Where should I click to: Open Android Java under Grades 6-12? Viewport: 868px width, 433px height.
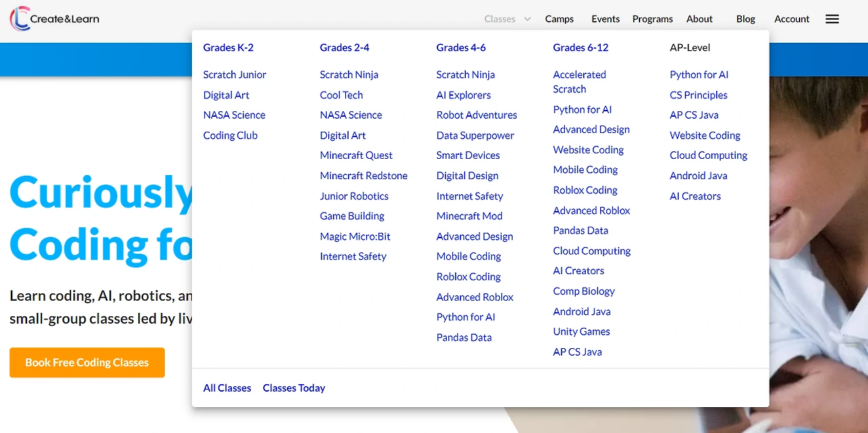582,312
